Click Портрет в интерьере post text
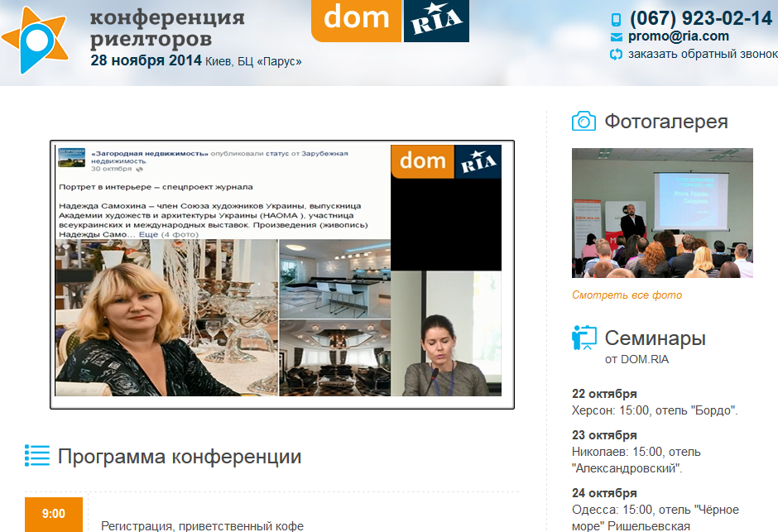The height and width of the screenshot is (532, 778). click(156, 187)
